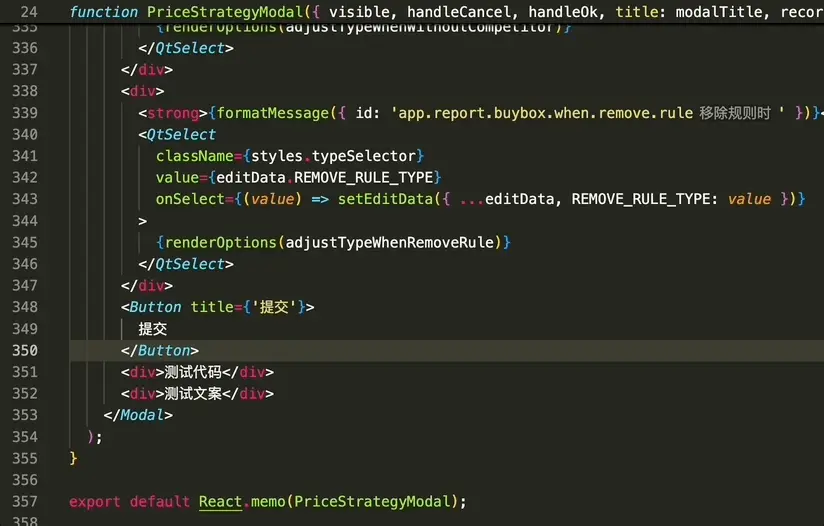Click PriceStrategyModal inside React.memo call
Image resolution: width=824 pixels, height=526 pixels.
[373, 501]
